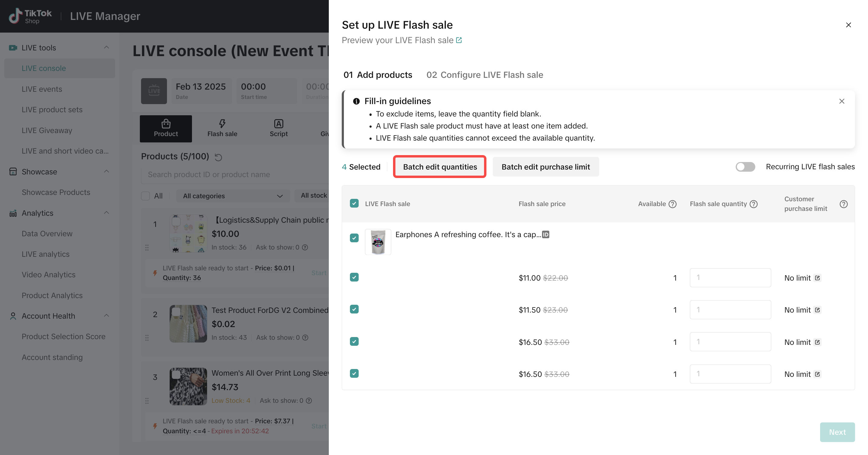Click Batch edit quantities button
Image resolution: width=868 pixels, height=455 pixels.
pos(440,167)
